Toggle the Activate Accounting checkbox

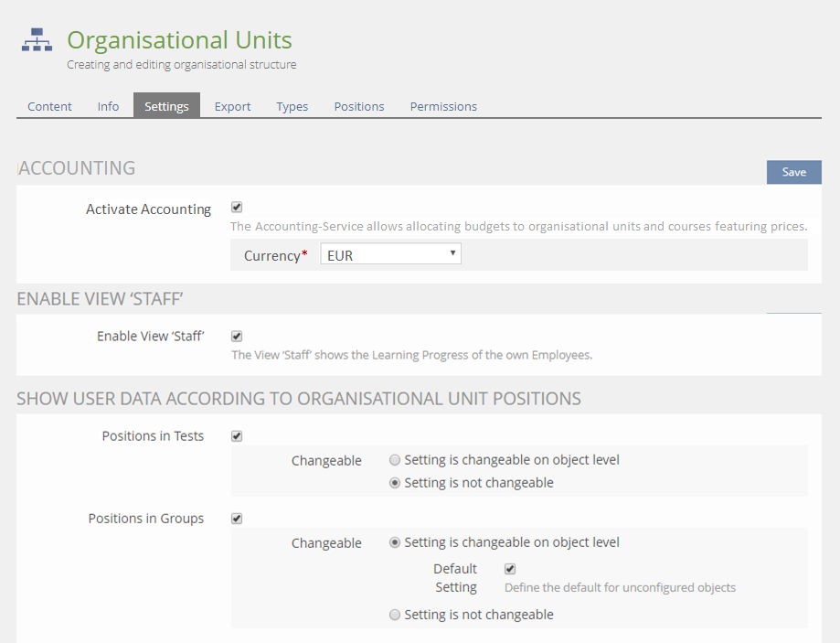pos(237,208)
